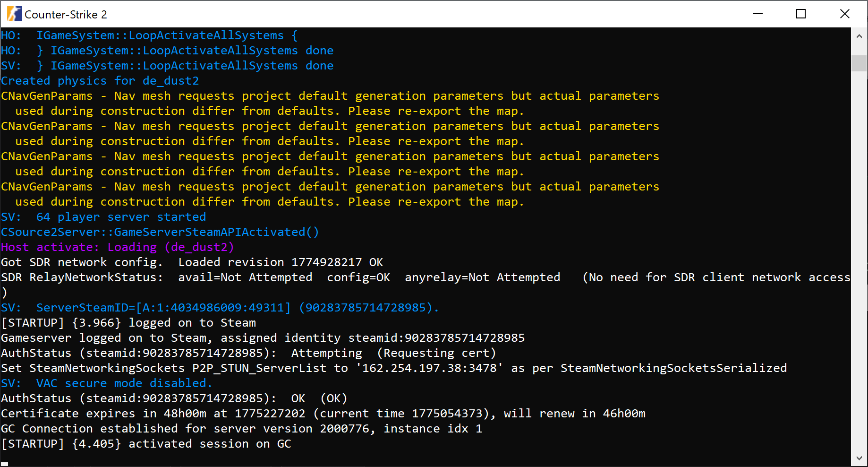Click the Counter-Strike 2 title bar text
868x467 pixels.
(x=66, y=15)
